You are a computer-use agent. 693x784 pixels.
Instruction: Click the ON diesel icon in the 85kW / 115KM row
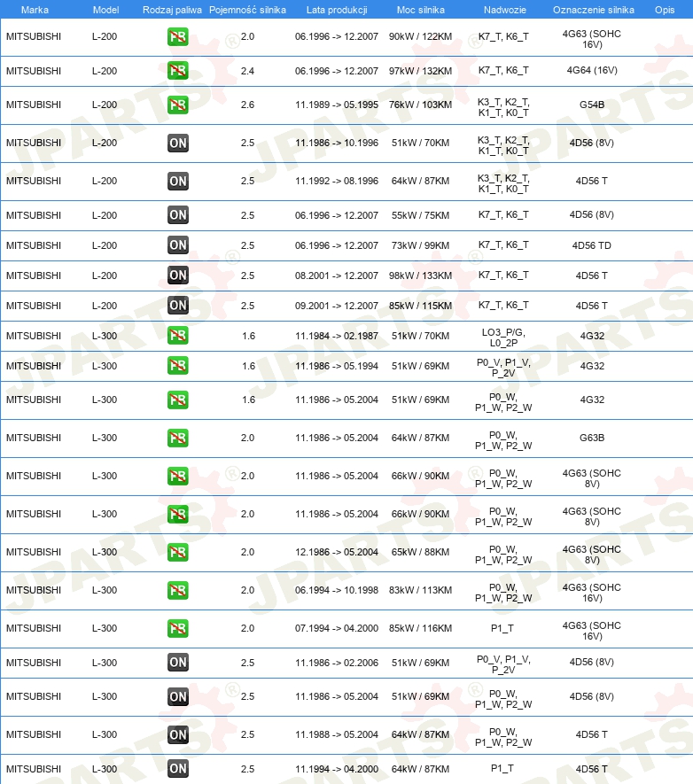(x=177, y=305)
